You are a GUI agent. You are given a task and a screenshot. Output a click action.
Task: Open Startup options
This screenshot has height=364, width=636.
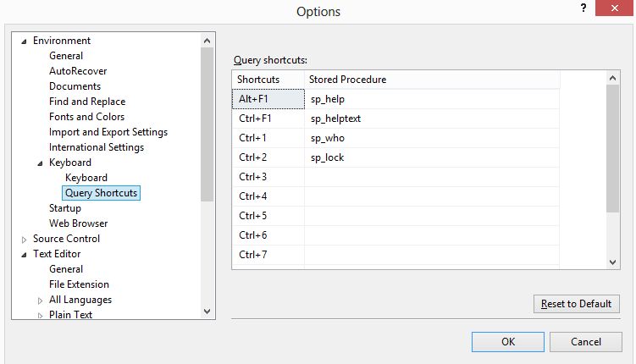pos(65,208)
